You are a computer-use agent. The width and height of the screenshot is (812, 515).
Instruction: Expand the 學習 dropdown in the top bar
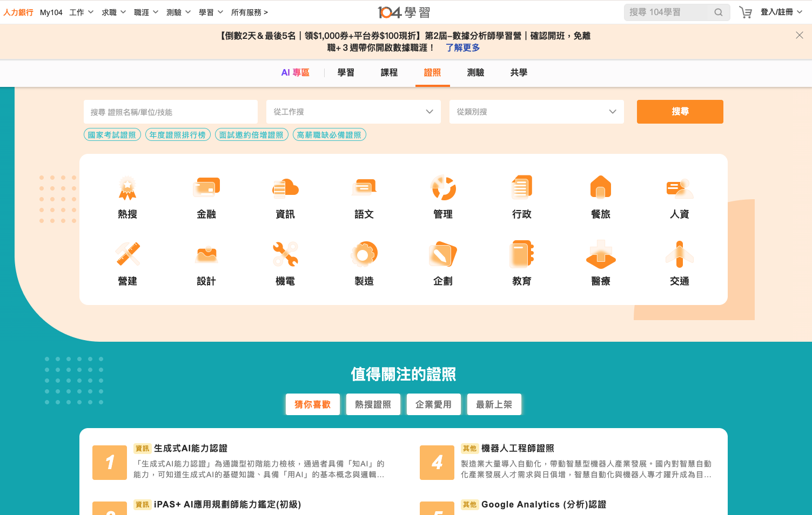(211, 12)
